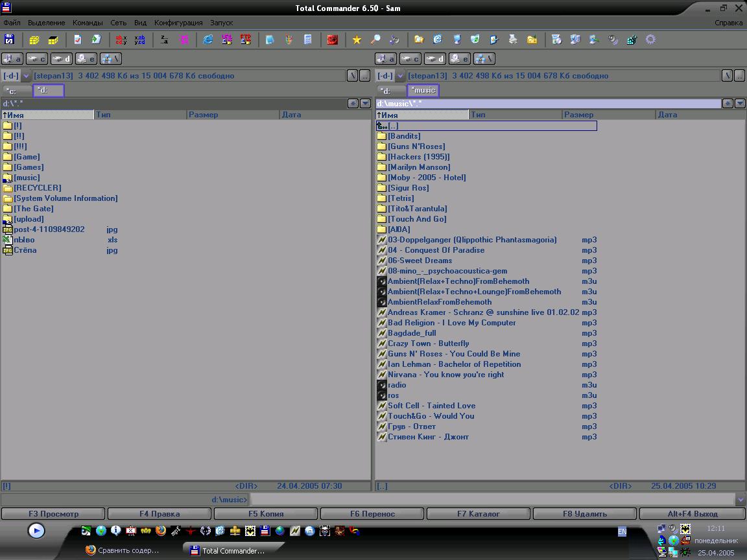Click the yellow-black cubes unpack icon
The width and height of the screenshot is (747, 560).
(53, 40)
